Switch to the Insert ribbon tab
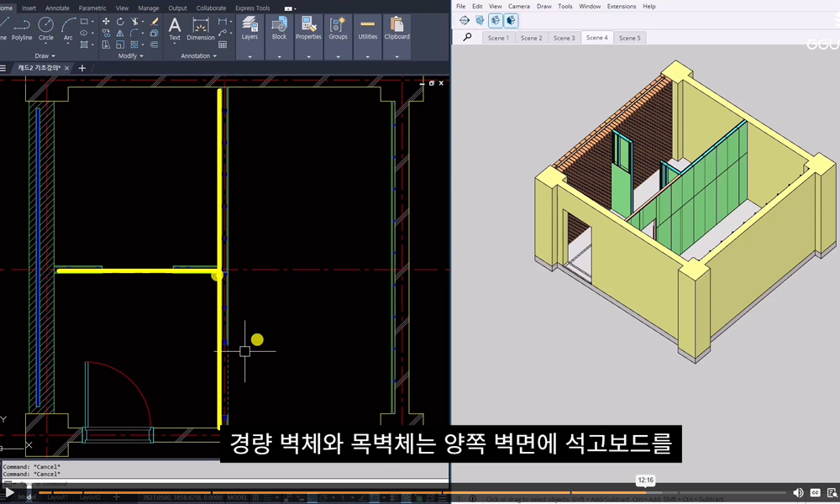Screen dimensions: 840x504 pos(29,8)
